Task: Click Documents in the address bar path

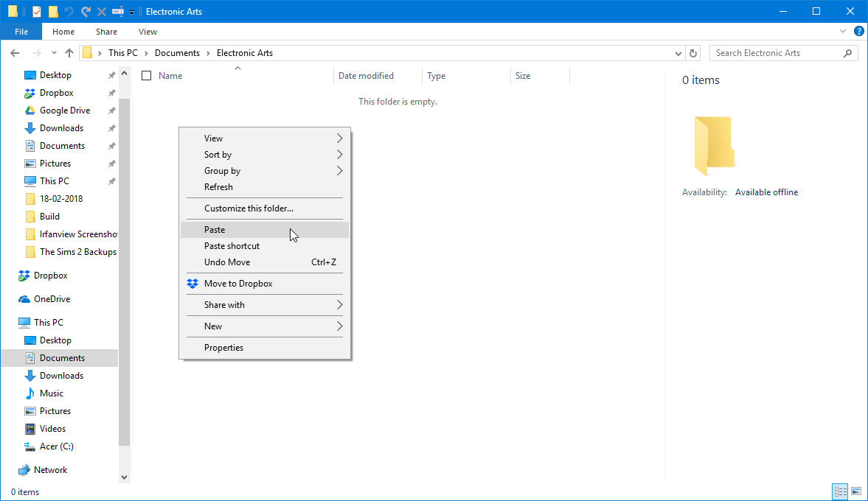Action: (177, 53)
